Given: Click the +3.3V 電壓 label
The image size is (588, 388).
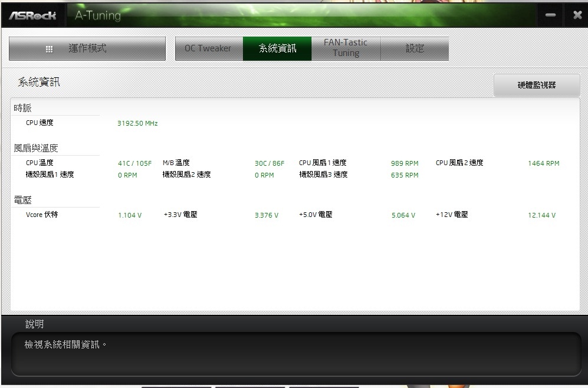Looking at the screenshot, I should click(x=180, y=215).
